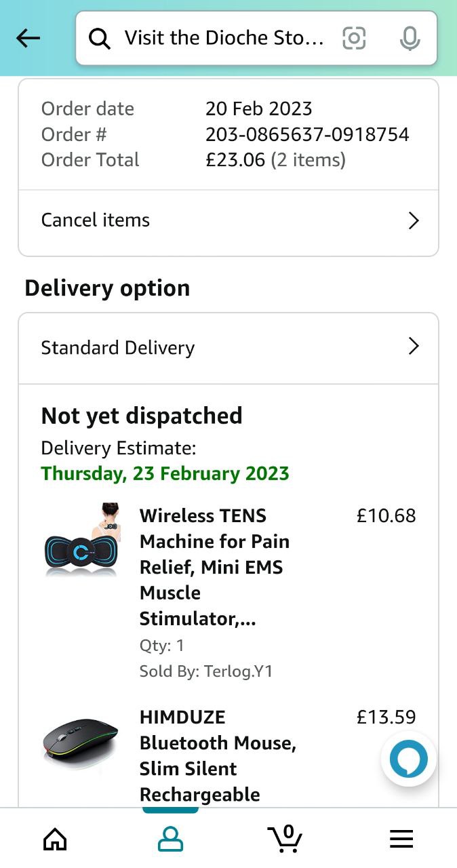
Task: Expand Standard Delivery option chevron
Action: click(x=414, y=347)
